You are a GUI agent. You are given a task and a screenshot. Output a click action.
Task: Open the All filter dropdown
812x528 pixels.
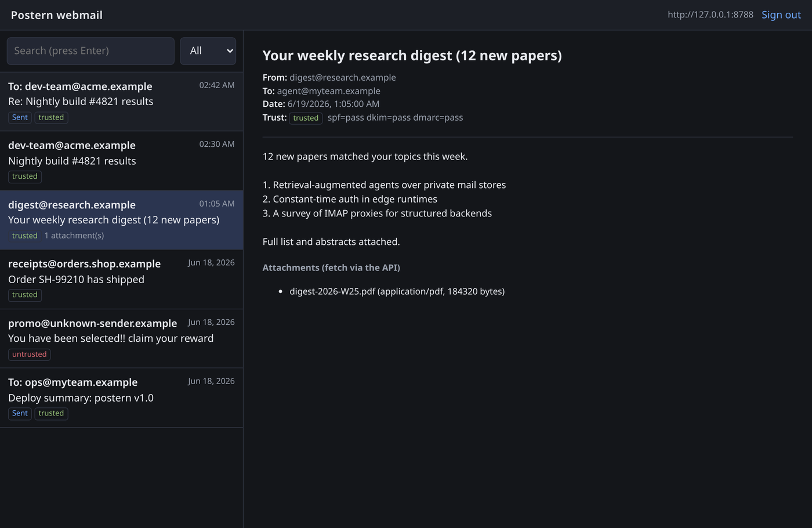click(x=208, y=51)
